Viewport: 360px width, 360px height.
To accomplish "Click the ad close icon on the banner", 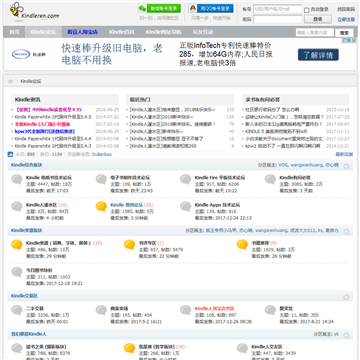I will coord(353,40).
